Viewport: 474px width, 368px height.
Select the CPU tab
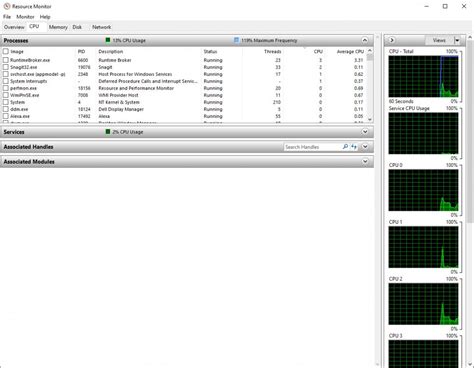[x=34, y=26]
